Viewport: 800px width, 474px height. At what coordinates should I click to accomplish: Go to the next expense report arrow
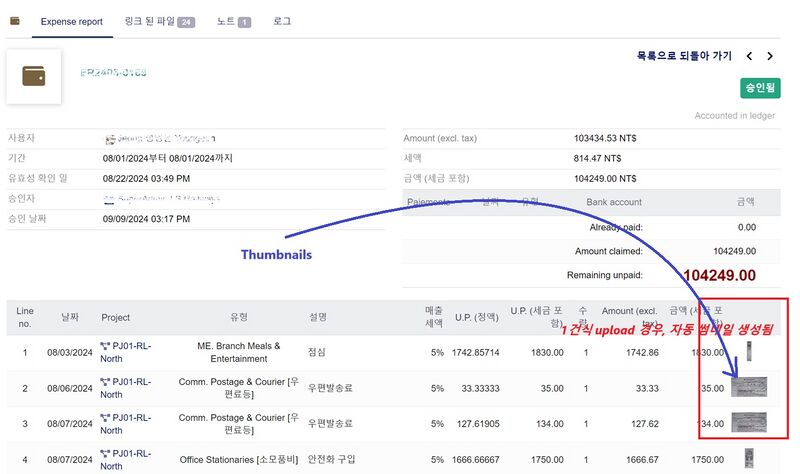pos(774,57)
